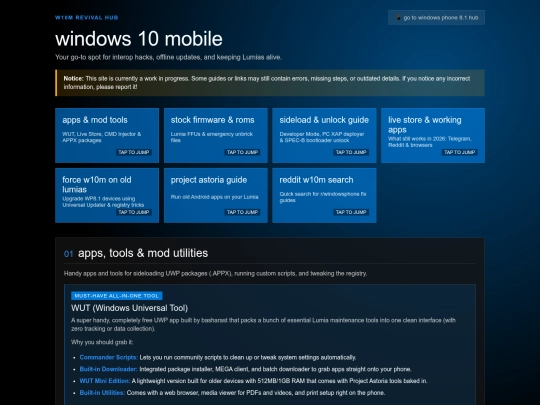The width and height of the screenshot is (540, 405).
Task: Click TAP TO JUMP on project astoria tile
Action: pos(242,212)
